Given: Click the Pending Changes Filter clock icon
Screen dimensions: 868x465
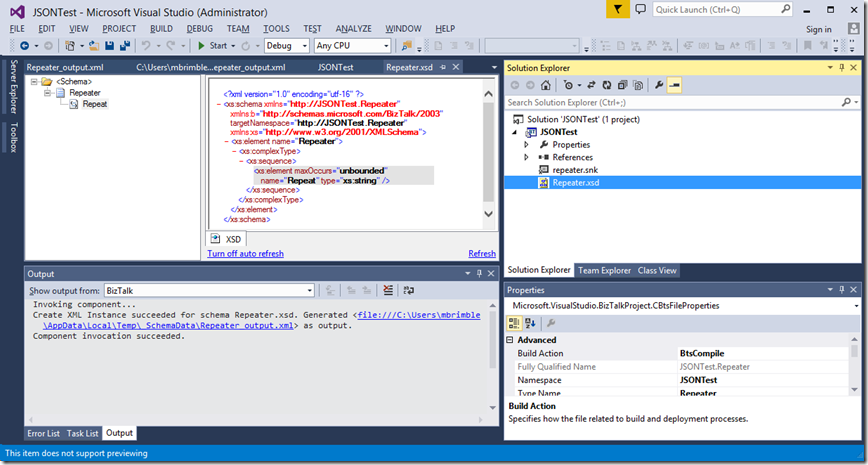Looking at the screenshot, I should 569,85.
